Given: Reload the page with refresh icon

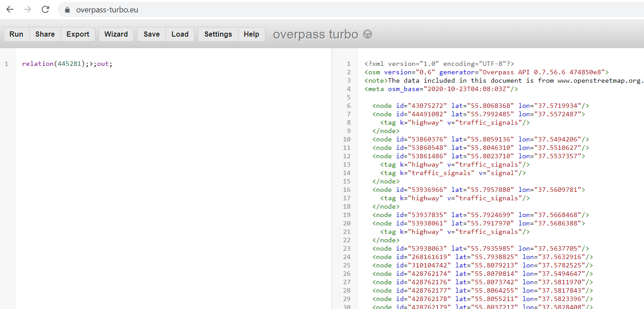Looking at the screenshot, I should [45, 9].
